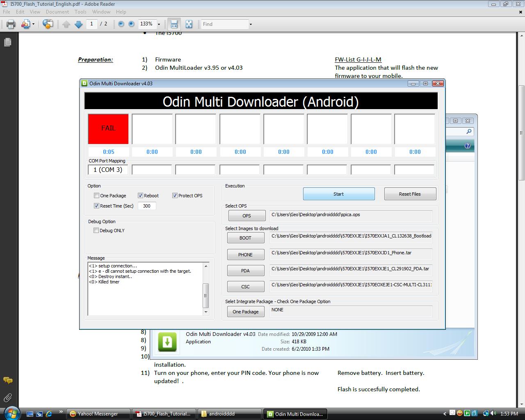Screen dimensions: 525x420
Task: Open the Tools menu
Action: pos(80,12)
